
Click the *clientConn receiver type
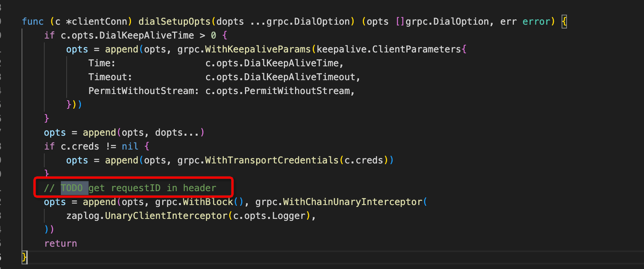tap(99, 22)
